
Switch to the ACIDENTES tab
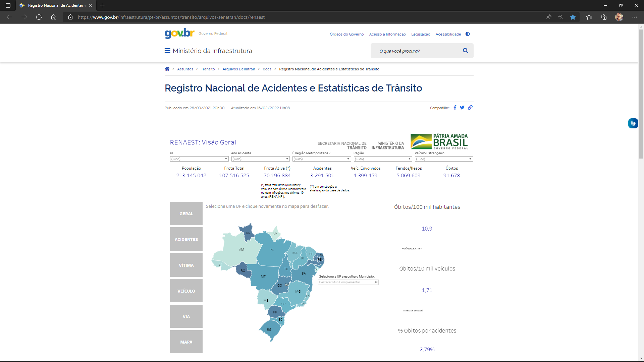186,239
